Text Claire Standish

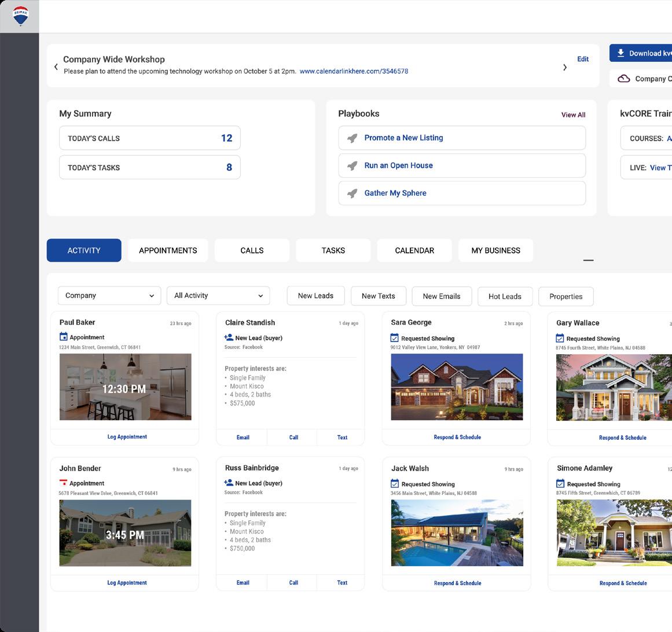click(343, 438)
